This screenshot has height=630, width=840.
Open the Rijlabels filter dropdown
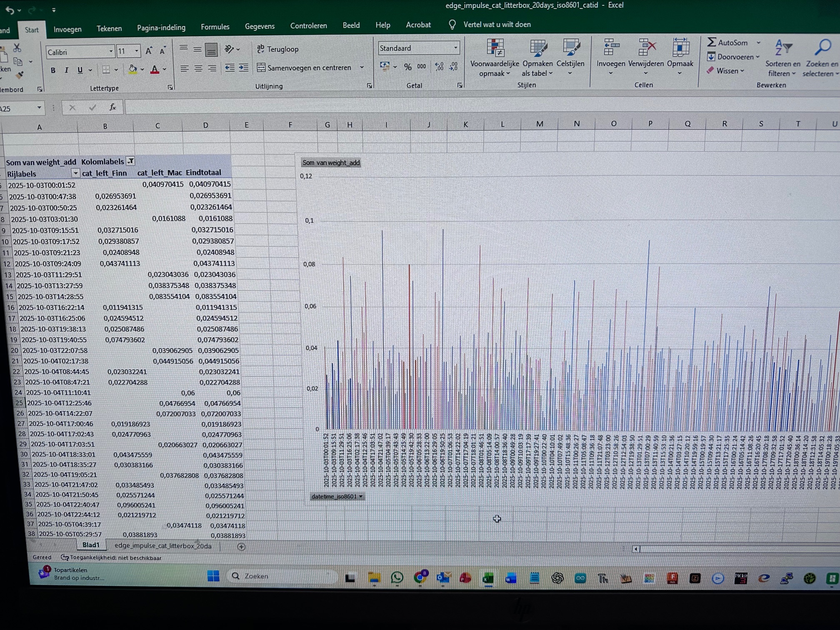[x=75, y=173]
